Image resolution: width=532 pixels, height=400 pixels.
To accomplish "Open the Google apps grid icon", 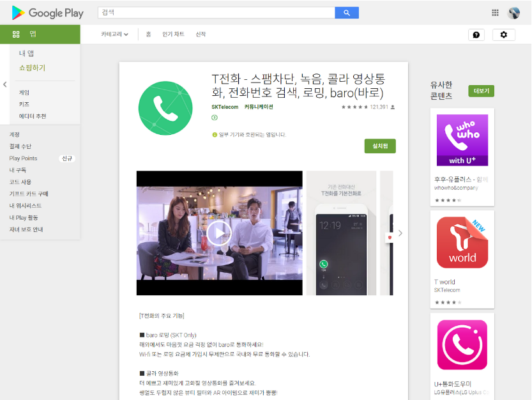I will (x=495, y=13).
